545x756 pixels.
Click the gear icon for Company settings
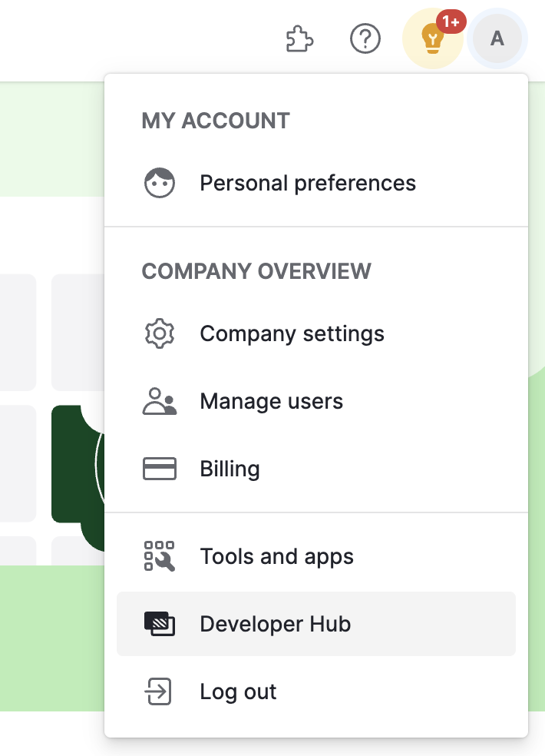(x=160, y=333)
